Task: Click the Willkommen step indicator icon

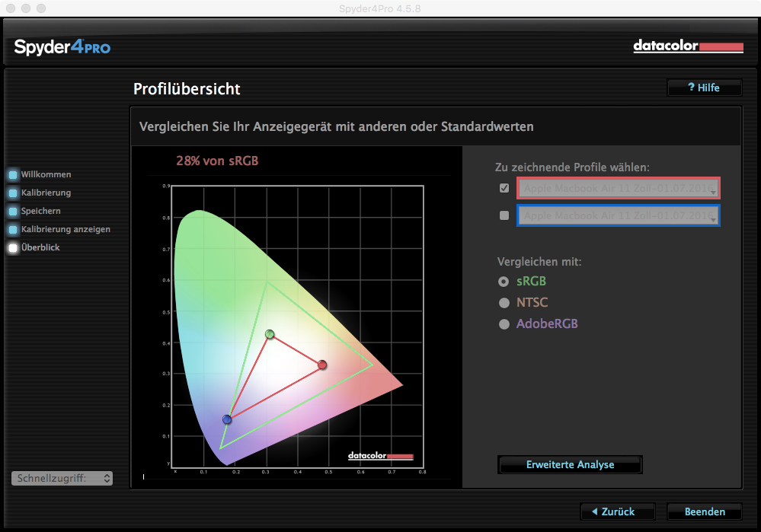Action: coord(13,174)
